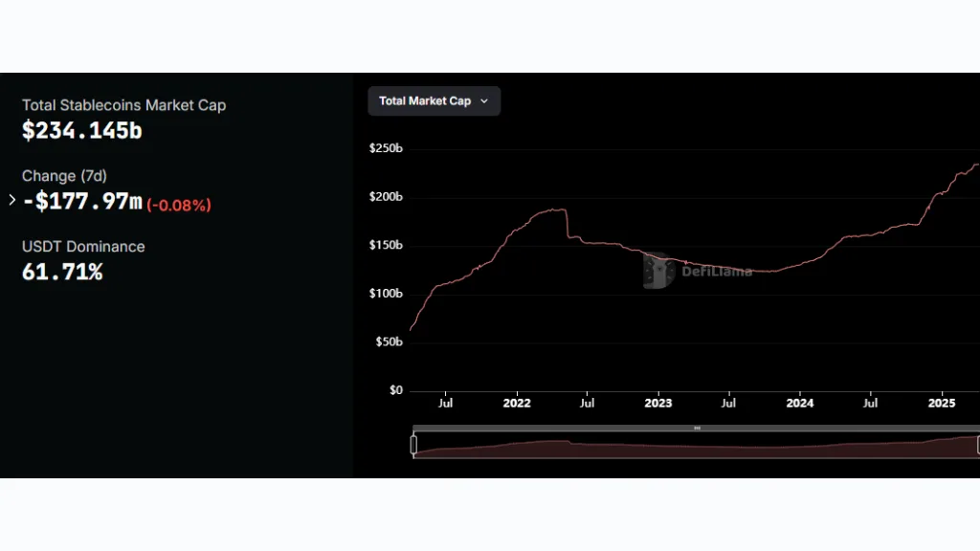Click the $0 label on the y-axis

[395, 390]
